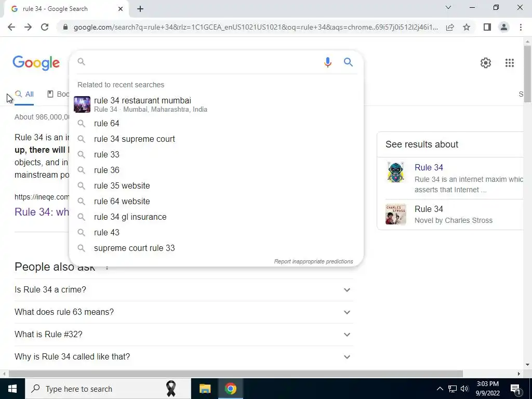Click the browser forward arrow
Viewport: 532px width, 399px height.
[x=28, y=27]
